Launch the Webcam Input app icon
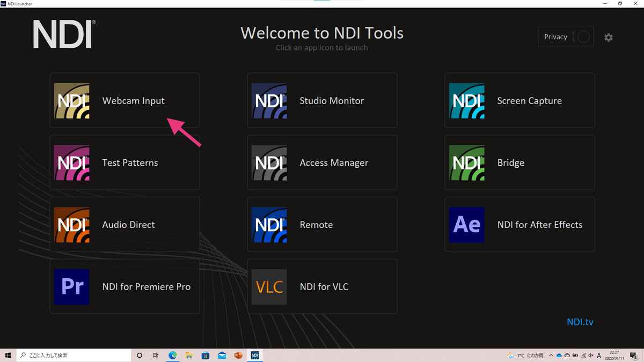This screenshot has width=644, height=362. pyautogui.click(x=72, y=101)
